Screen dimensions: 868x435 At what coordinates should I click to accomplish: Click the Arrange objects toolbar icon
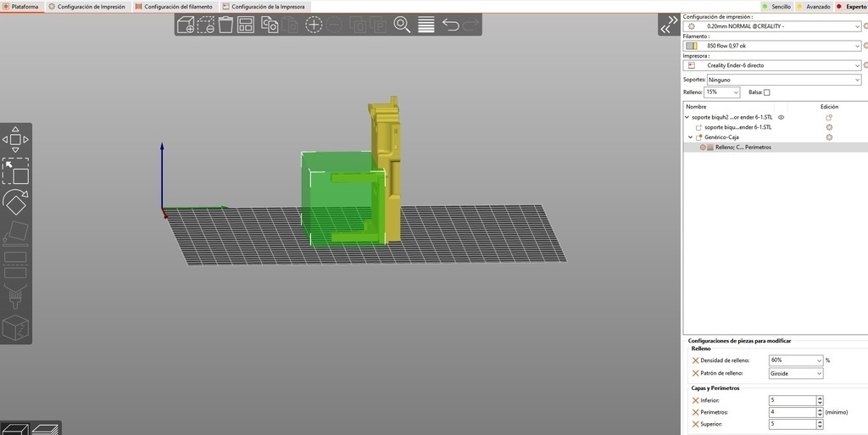pyautogui.click(x=246, y=25)
